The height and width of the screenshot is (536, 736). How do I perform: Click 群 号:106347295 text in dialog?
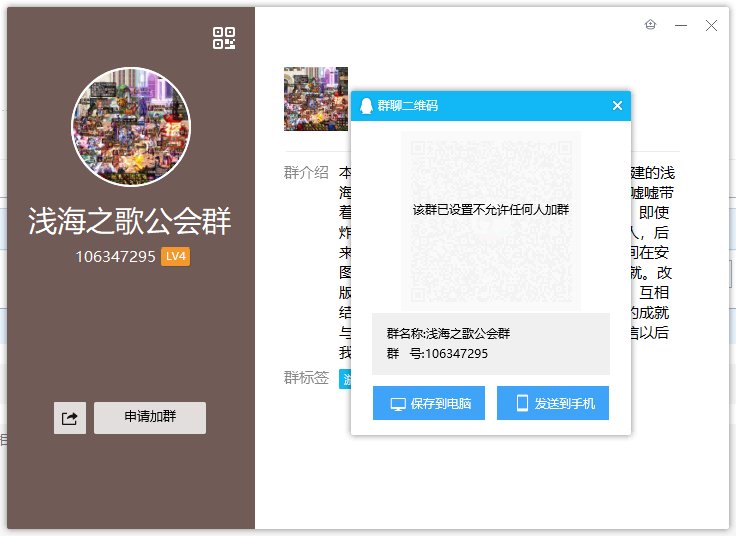[x=437, y=353]
